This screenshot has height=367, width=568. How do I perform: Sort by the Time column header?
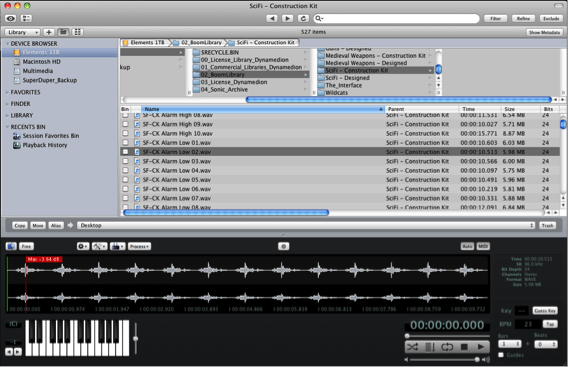pyautogui.click(x=480, y=109)
